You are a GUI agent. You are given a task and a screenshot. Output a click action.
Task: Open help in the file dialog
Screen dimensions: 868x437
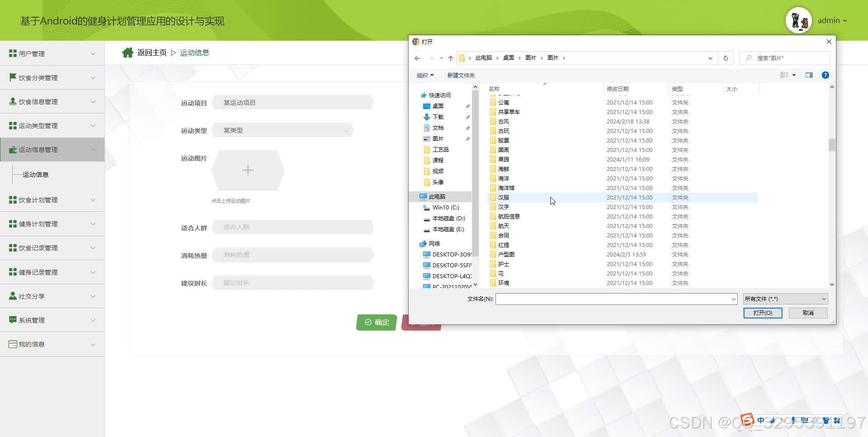tap(825, 75)
